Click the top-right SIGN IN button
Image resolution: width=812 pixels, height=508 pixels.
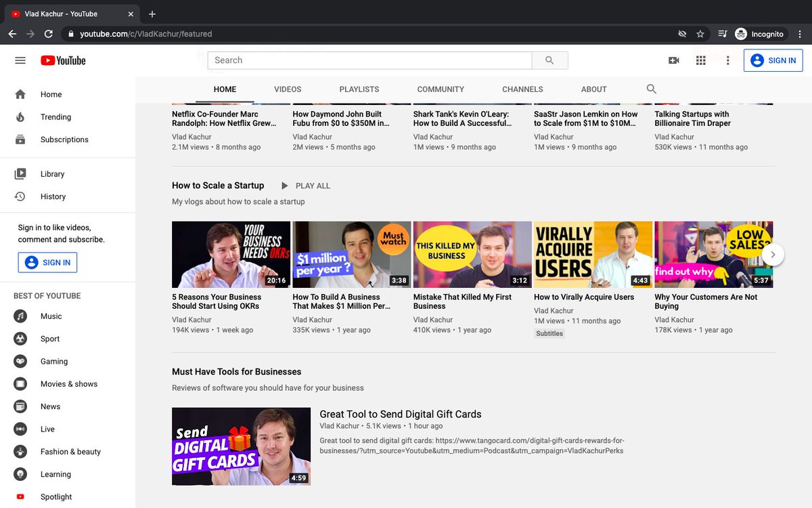[x=773, y=60]
